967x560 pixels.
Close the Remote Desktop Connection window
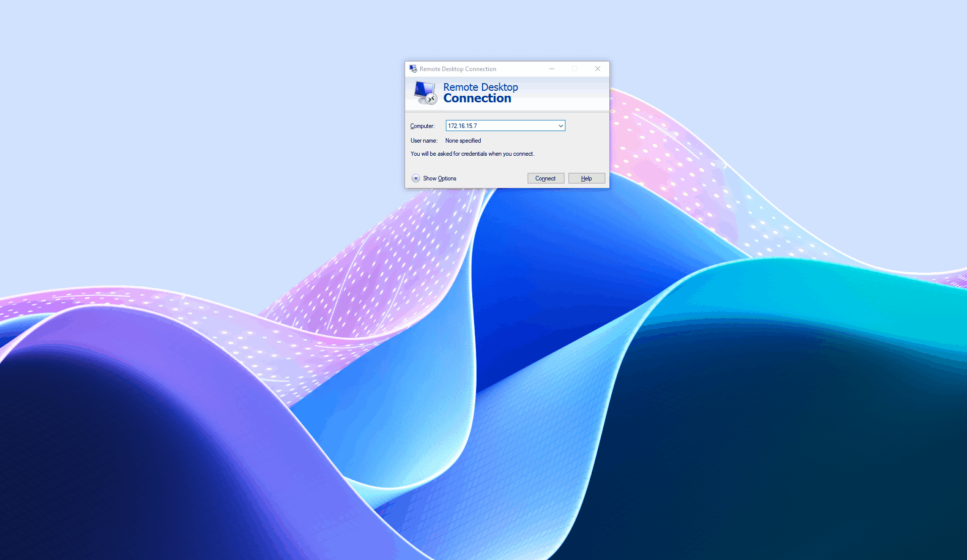(597, 69)
